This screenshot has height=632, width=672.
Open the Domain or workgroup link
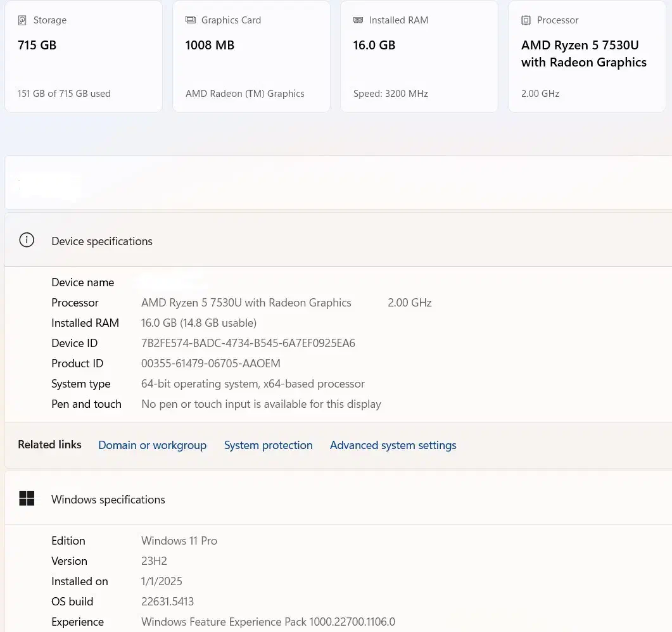[x=152, y=445]
